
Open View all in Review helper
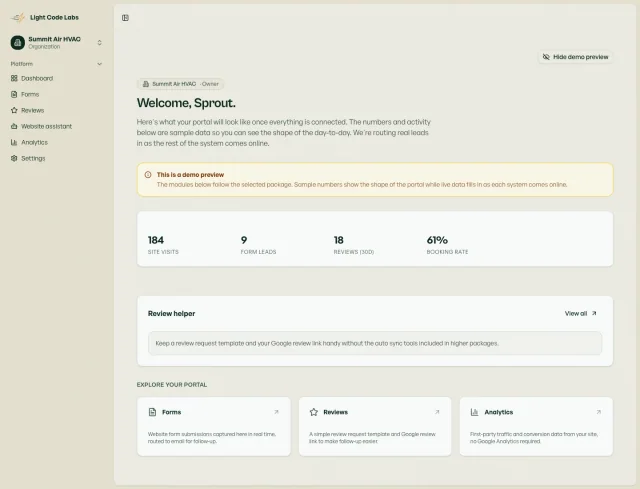point(581,313)
